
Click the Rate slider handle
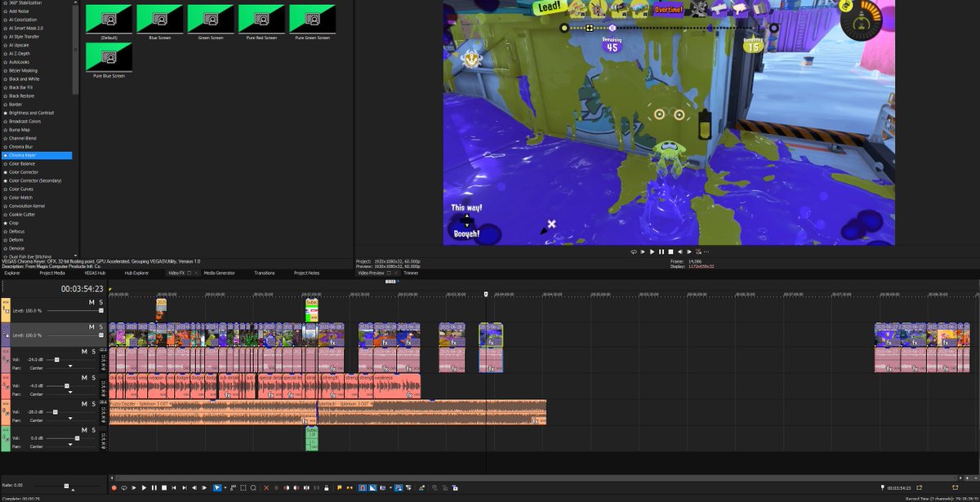tap(66, 486)
